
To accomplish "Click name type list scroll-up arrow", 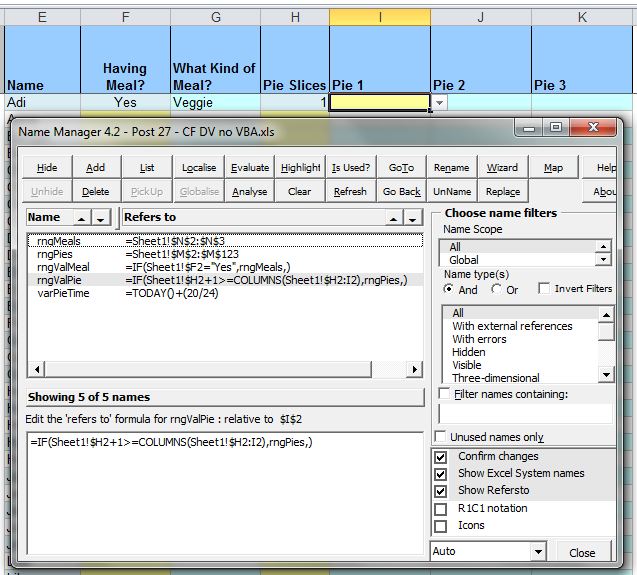I will 606,315.
